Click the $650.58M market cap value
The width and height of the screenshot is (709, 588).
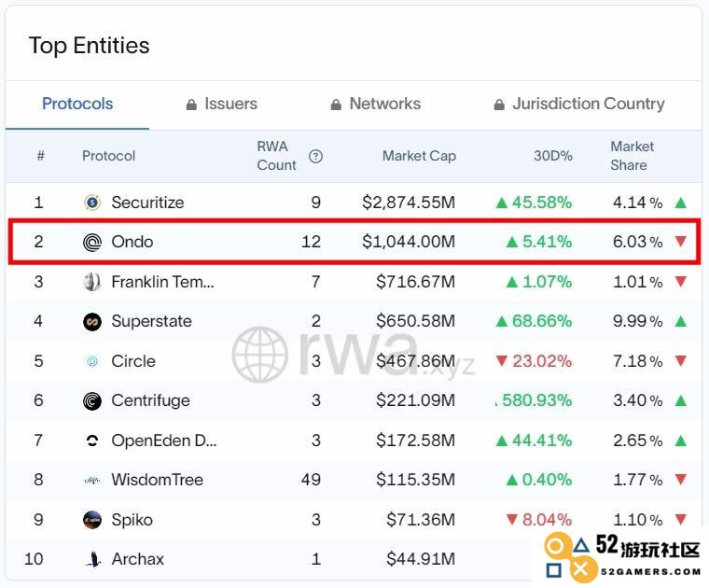[x=415, y=322]
